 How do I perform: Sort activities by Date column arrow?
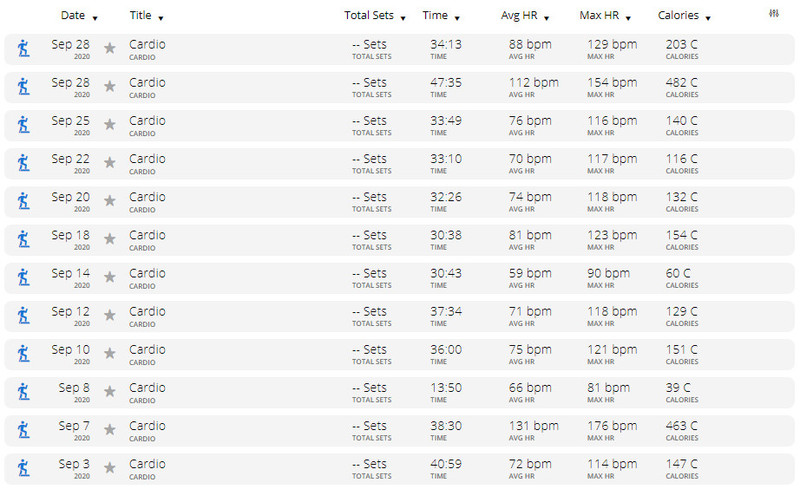[x=95, y=18]
